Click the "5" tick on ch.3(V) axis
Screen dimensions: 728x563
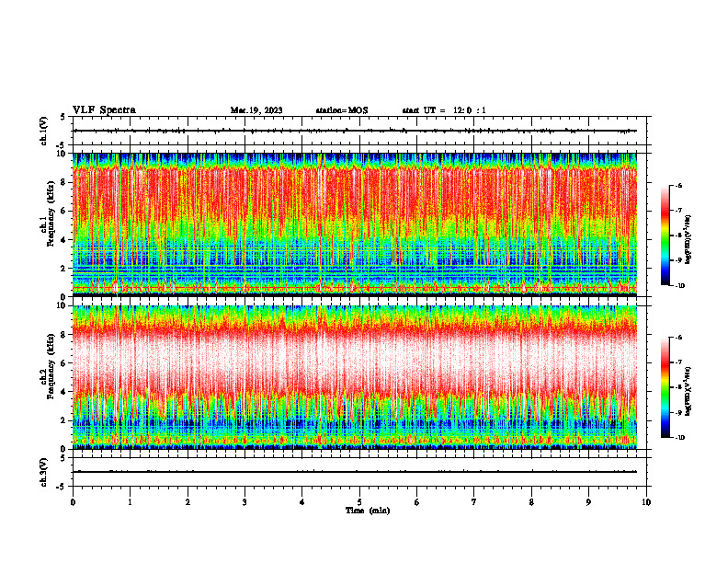(63, 458)
